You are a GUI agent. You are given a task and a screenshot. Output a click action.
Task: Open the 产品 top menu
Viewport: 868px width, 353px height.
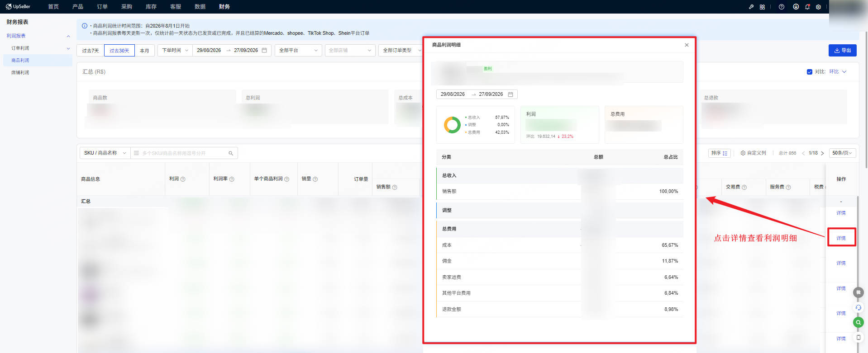pos(78,7)
